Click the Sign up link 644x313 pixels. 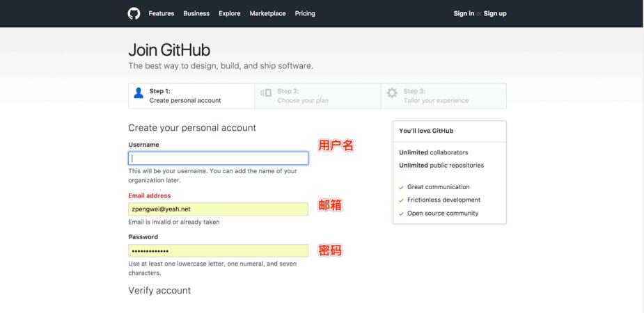click(495, 13)
